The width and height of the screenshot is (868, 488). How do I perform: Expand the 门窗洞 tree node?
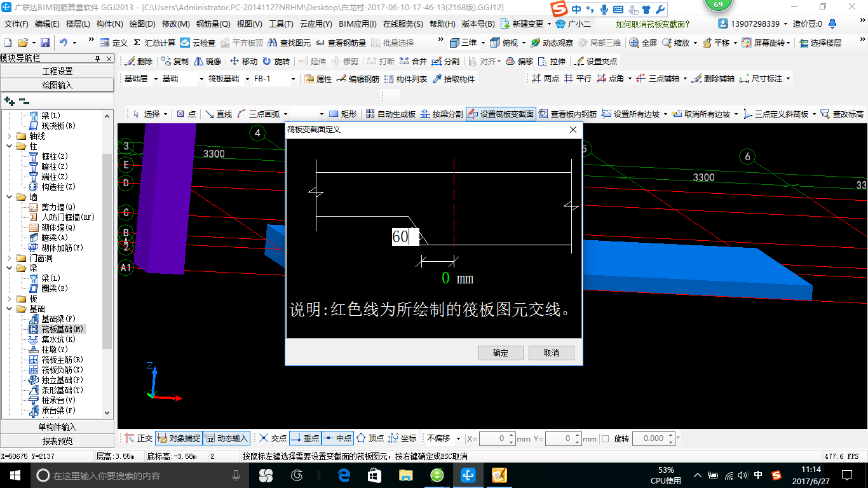point(9,258)
